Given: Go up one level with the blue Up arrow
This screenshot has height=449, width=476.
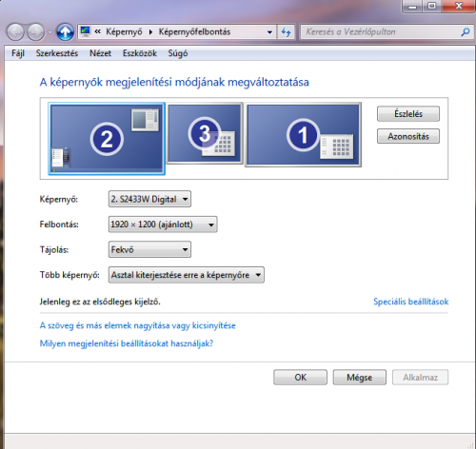Looking at the screenshot, I should [x=66, y=31].
